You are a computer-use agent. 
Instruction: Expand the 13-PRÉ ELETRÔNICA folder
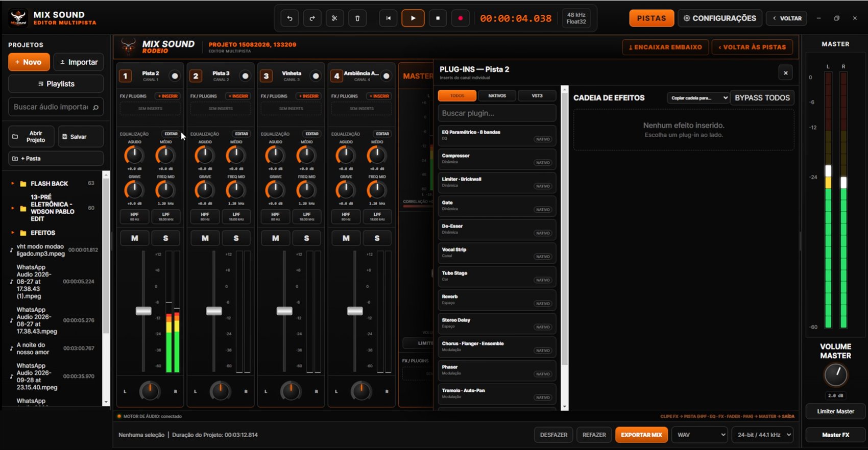[12, 208]
